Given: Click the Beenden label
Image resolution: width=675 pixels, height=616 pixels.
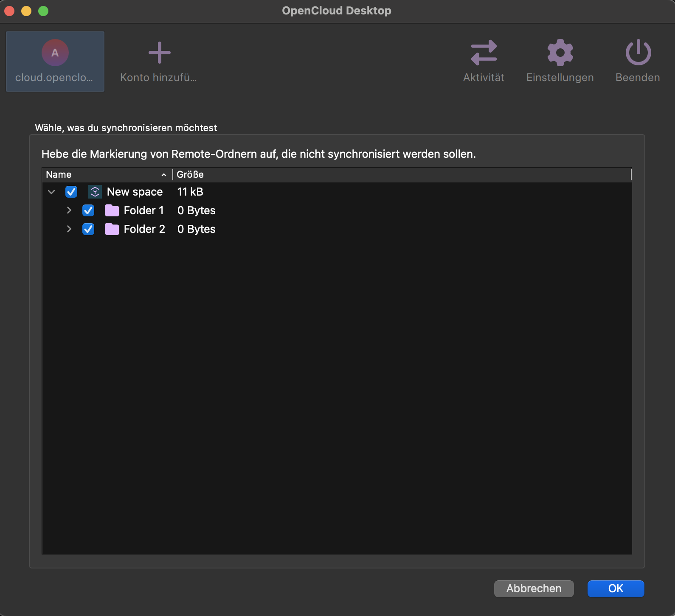Looking at the screenshot, I should (x=638, y=78).
